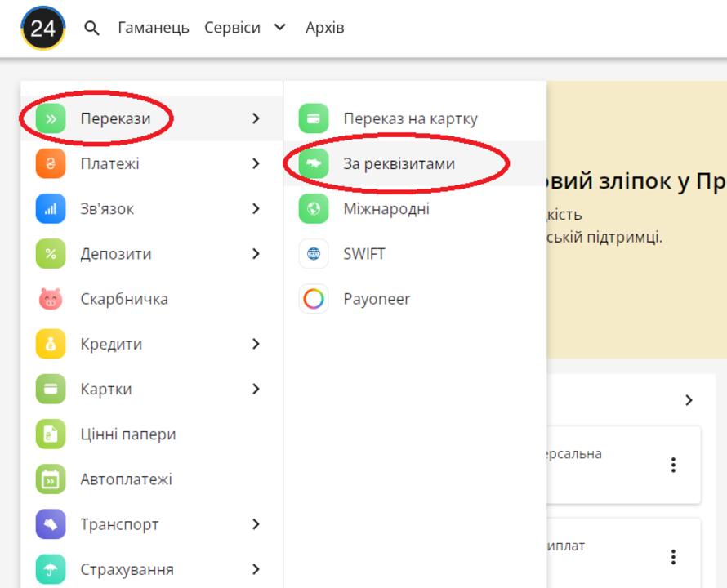Open search with magnifier icon
The width and height of the screenshot is (727, 588).
91,29
